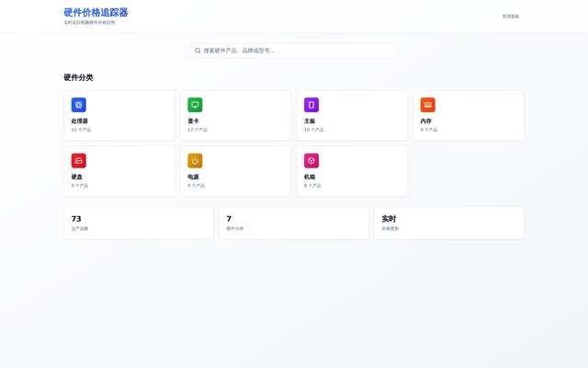Image resolution: width=588 pixels, height=368 pixels.
Task: Click the magnifier icon in search bar
Action: click(198, 51)
